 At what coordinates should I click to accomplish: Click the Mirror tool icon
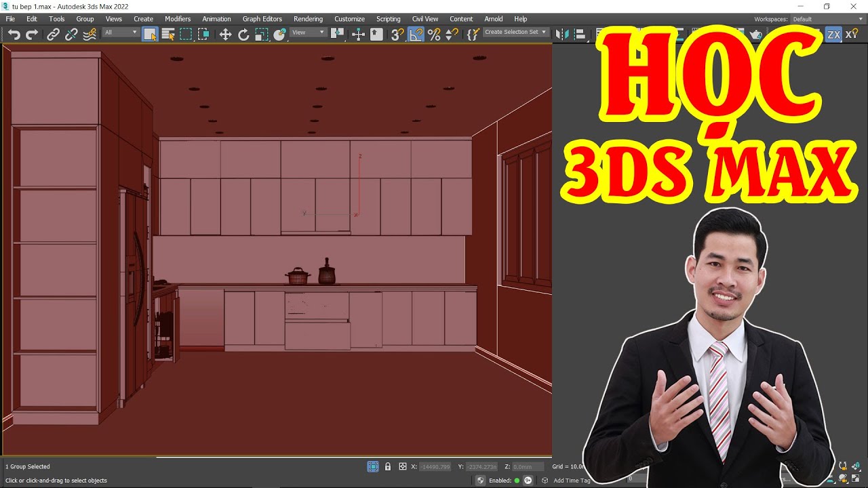(x=561, y=34)
